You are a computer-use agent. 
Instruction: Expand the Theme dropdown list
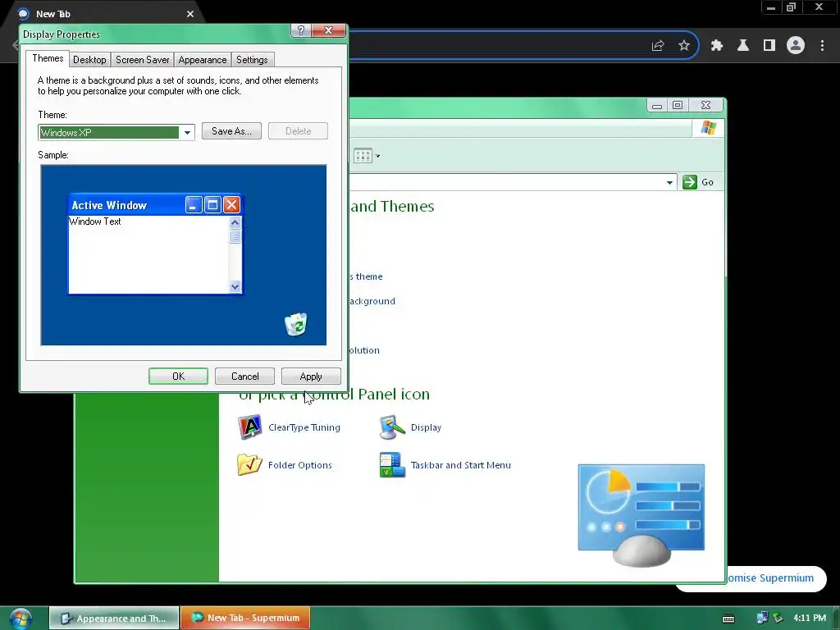(x=187, y=132)
